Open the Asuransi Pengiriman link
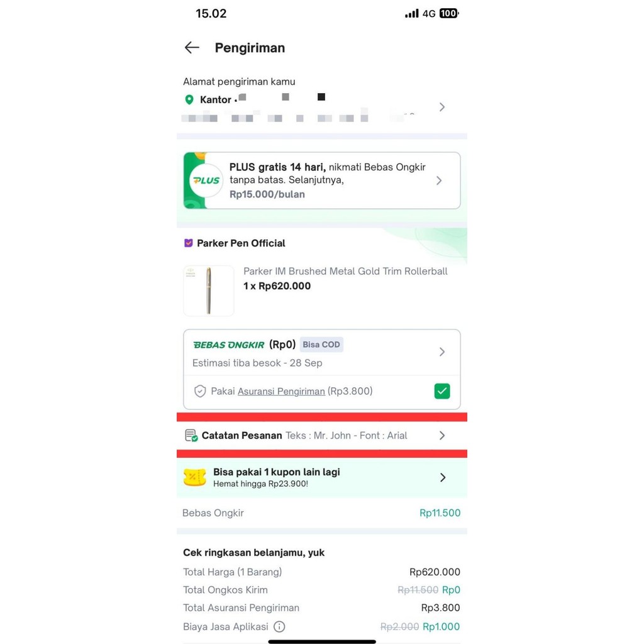Viewport: 644px width, 644px height. point(281,391)
